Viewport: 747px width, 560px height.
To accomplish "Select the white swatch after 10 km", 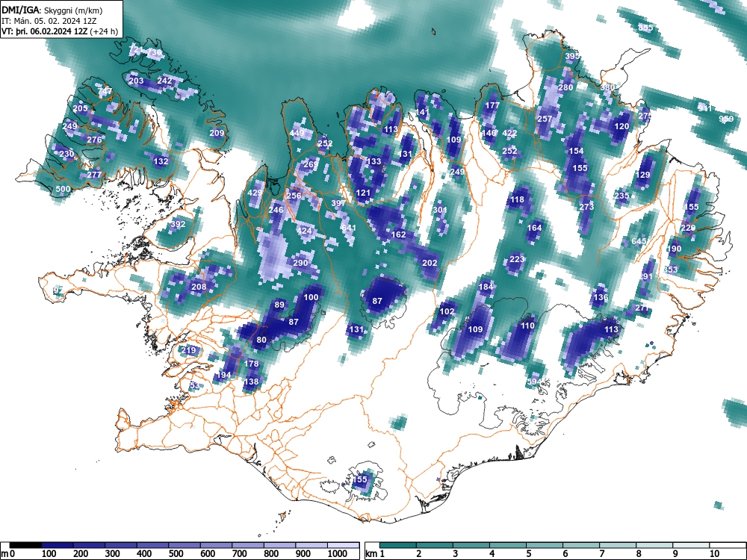I will [728, 545].
